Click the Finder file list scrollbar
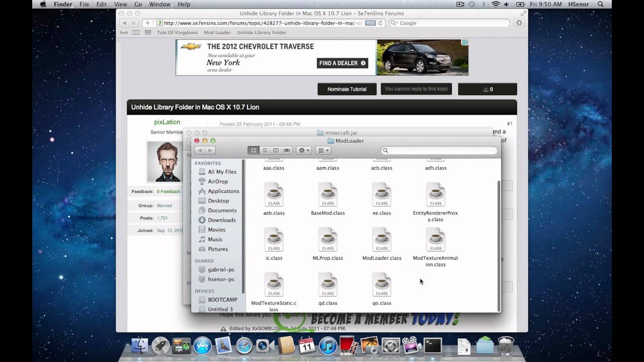Image resolution: width=644 pixels, height=362 pixels. point(499,246)
